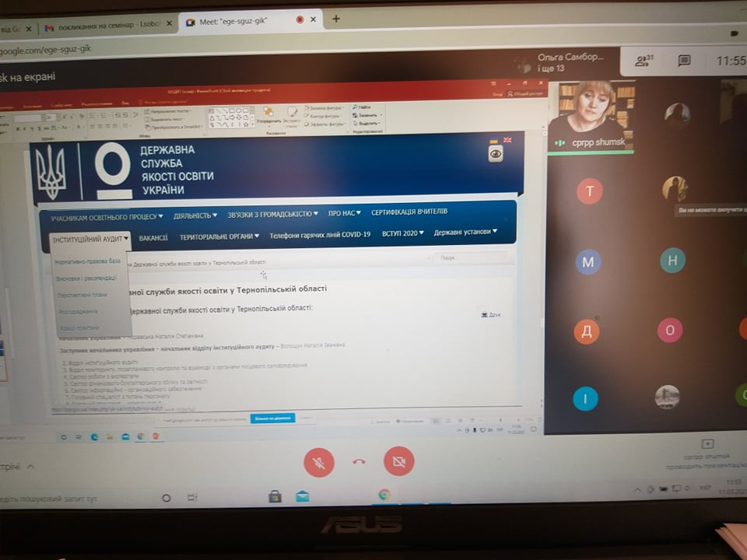
Task: Expand ВСТУП 2020 menu
Action: point(402,233)
